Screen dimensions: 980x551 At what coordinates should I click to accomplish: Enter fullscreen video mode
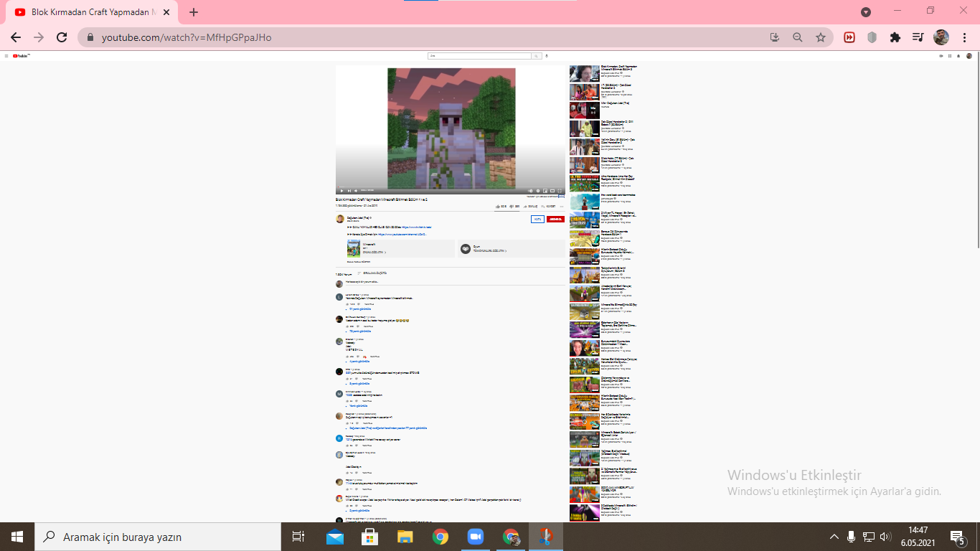pos(560,190)
